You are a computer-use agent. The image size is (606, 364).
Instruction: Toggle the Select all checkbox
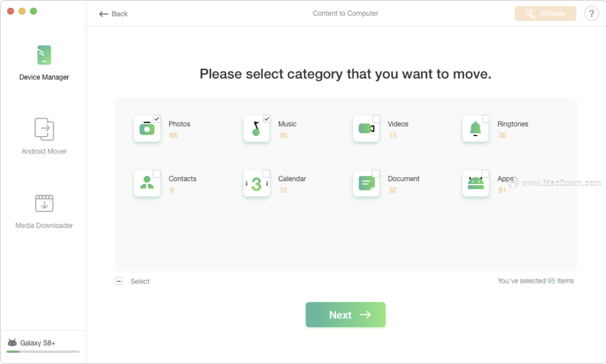(119, 281)
